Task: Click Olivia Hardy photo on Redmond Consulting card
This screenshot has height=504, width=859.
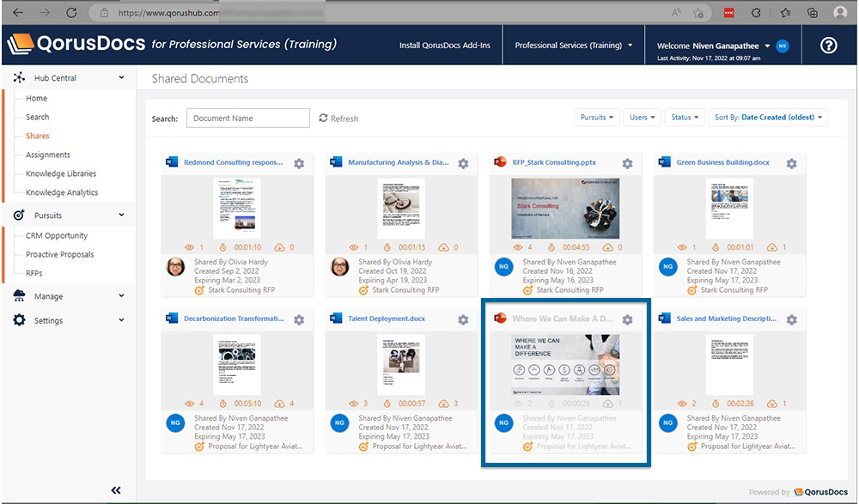Action: (176, 267)
